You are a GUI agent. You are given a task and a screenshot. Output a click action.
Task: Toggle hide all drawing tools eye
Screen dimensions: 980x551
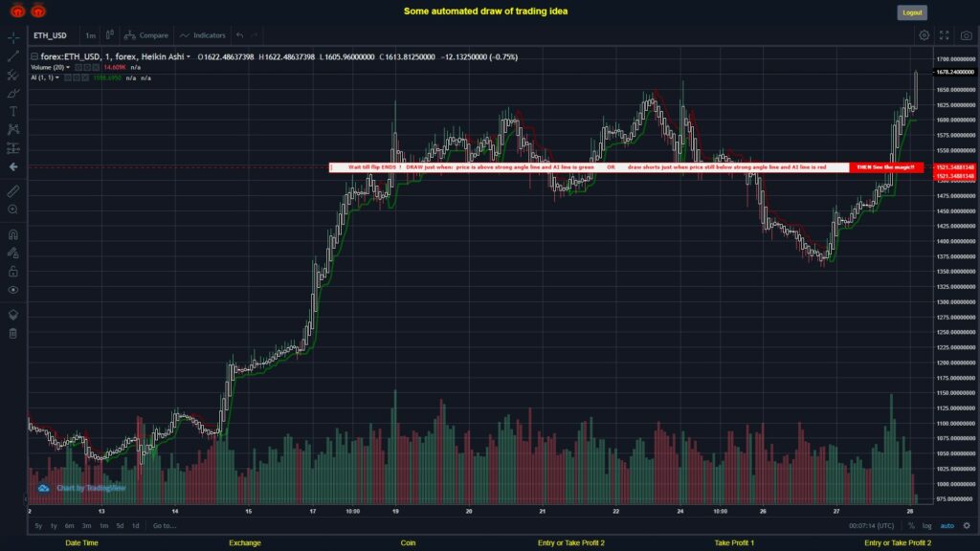13,290
